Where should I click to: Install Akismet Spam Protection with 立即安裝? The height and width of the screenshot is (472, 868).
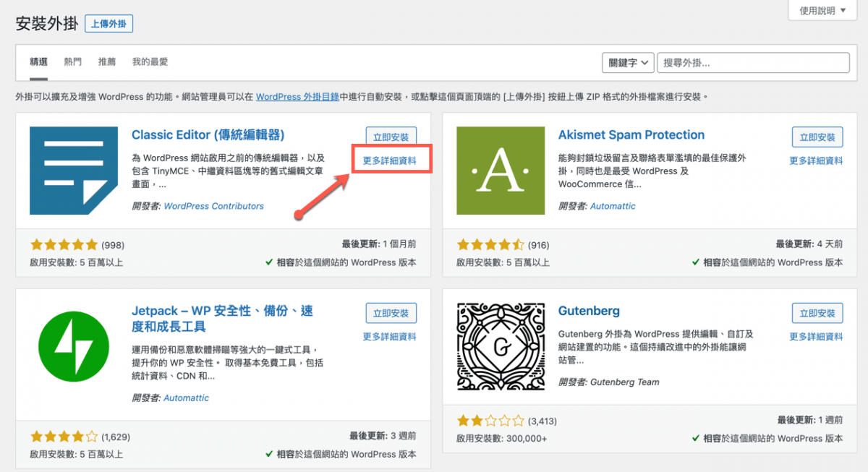coord(817,137)
